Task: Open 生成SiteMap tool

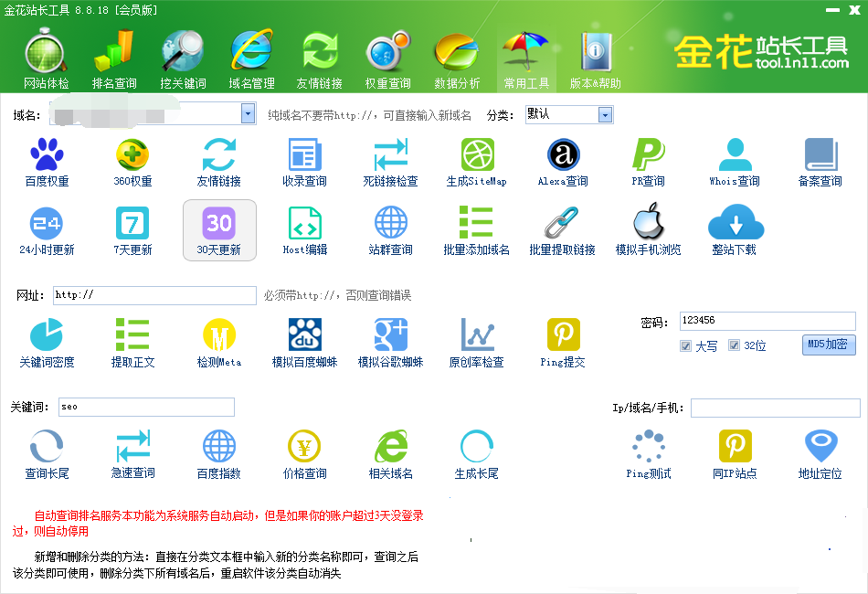Action: click(477, 162)
